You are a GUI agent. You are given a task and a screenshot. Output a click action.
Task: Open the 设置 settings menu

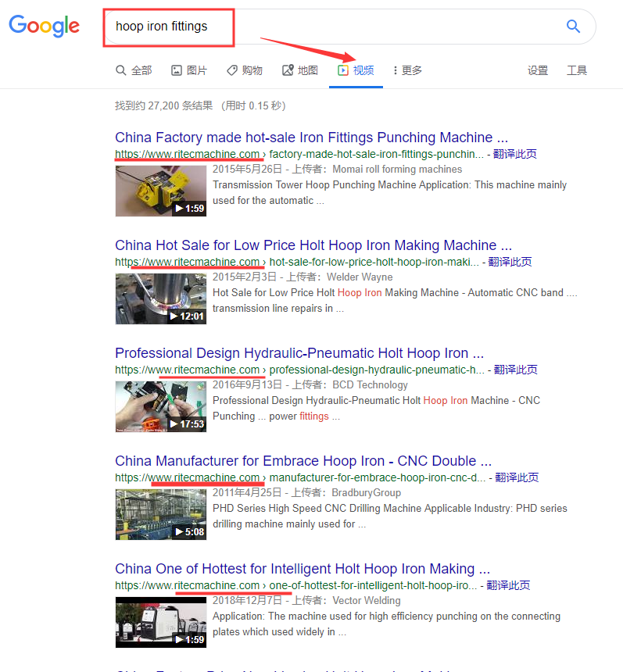(538, 70)
